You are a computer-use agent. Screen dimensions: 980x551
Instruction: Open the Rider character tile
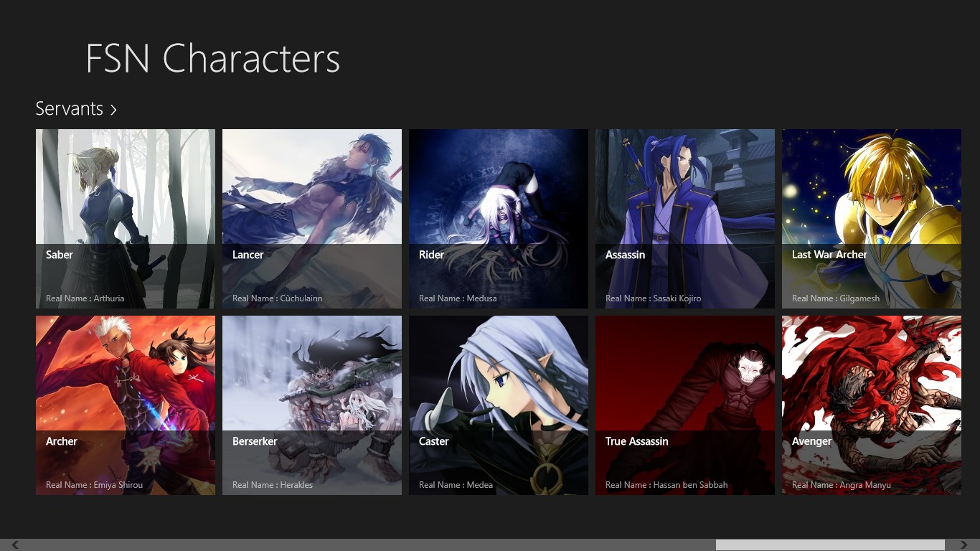click(x=499, y=219)
